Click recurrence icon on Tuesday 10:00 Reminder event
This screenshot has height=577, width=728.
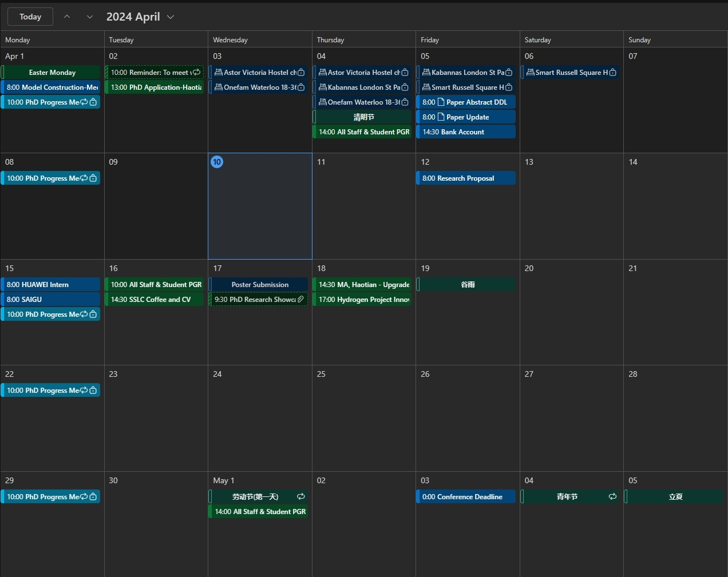(197, 73)
